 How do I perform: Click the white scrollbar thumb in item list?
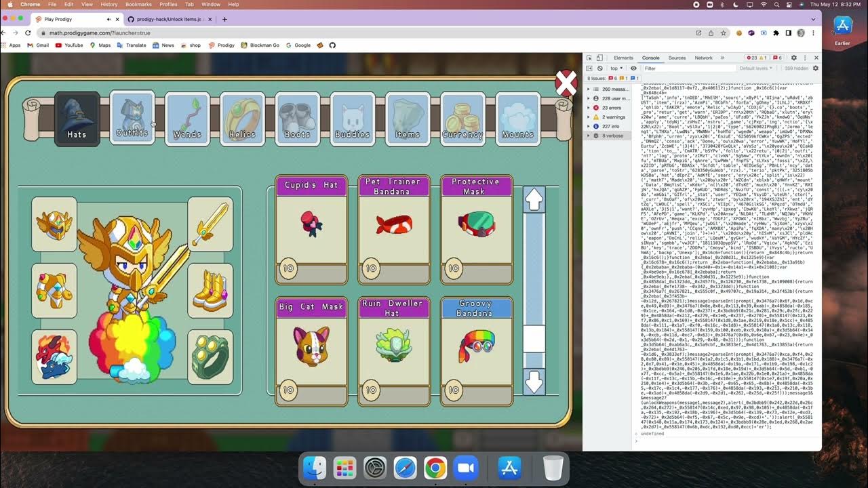[x=534, y=339]
